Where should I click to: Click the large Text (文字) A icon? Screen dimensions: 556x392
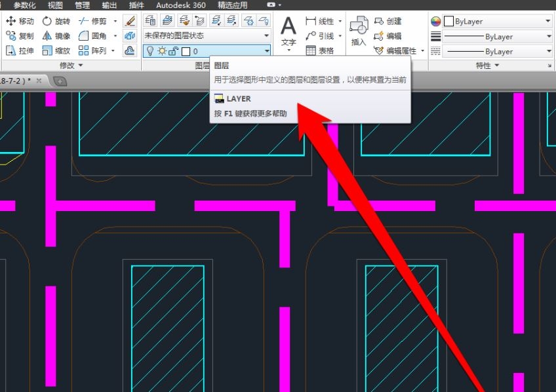[x=288, y=27]
